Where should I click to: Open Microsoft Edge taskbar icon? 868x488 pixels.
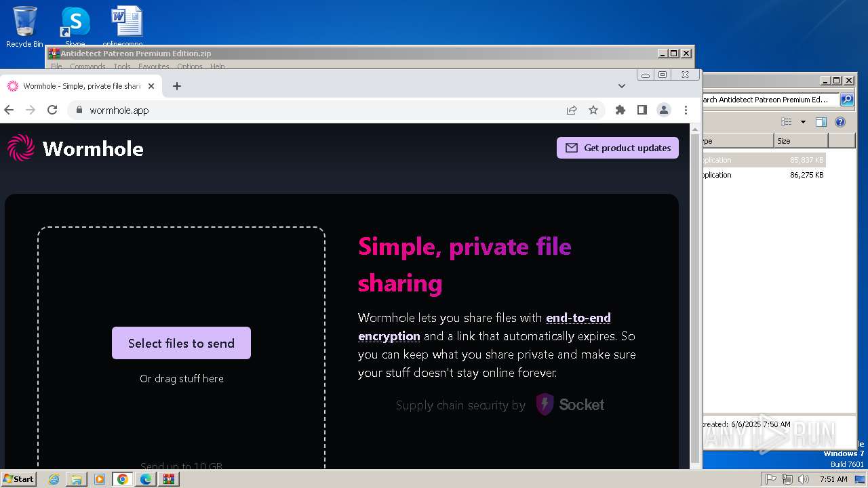coord(146,479)
